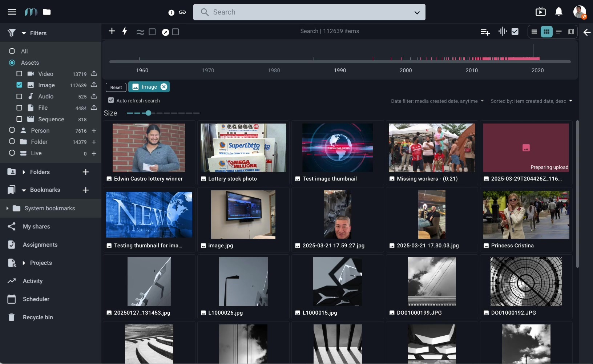Click the lightning bolt quick action icon
This screenshot has height=364, width=593.
125,31
